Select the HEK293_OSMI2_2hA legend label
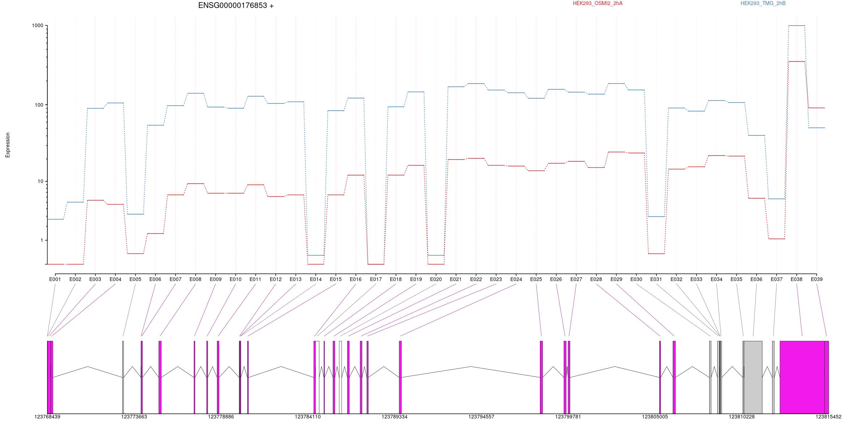This screenshot has height=434, width=868. [x=597, y=3]
